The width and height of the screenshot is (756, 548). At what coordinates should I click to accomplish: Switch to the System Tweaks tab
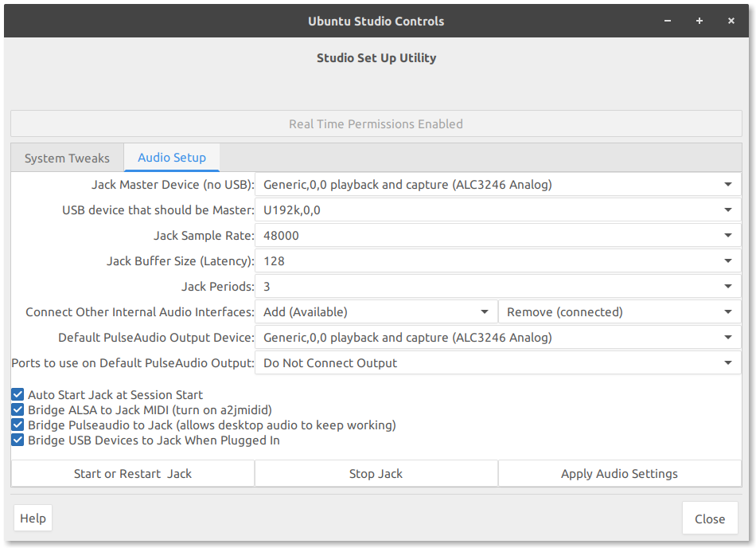[67, 158]
